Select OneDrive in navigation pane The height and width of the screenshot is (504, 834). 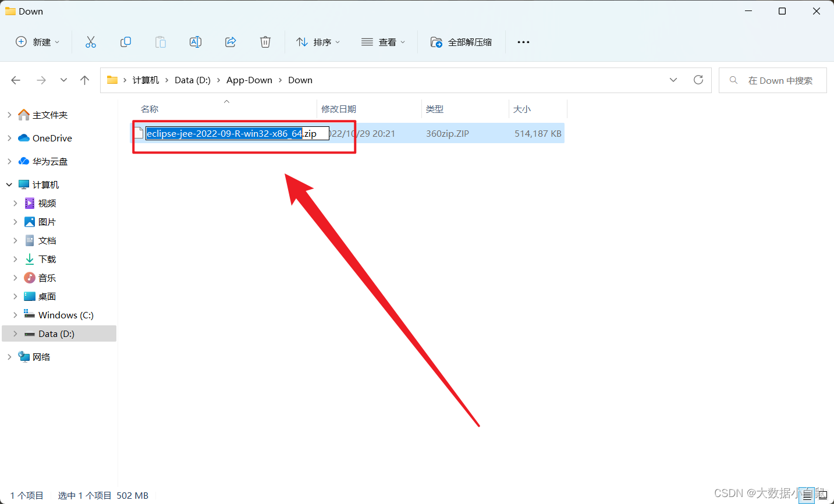coord(52,139)
